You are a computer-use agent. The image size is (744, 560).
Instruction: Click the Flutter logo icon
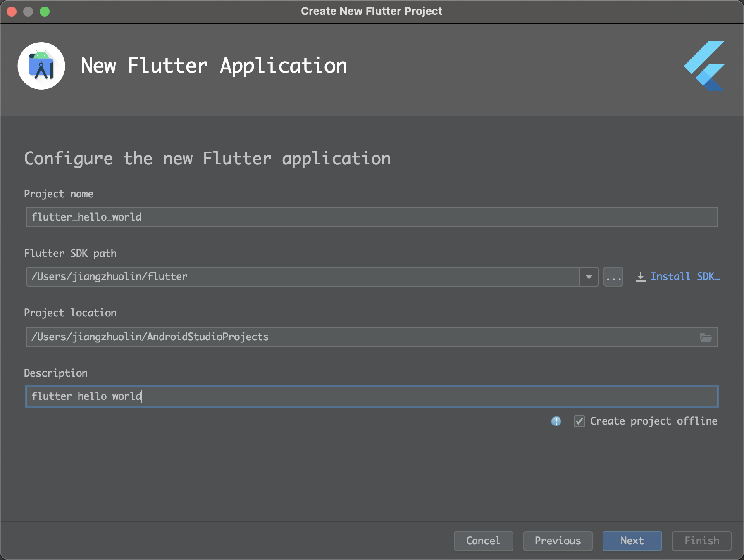[704, 66]
